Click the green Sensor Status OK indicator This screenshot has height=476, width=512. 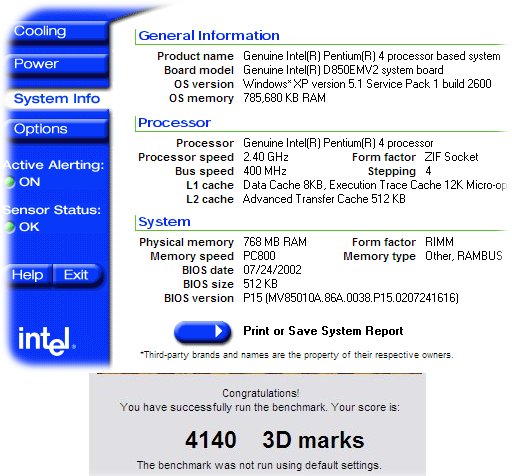(x=9, y=227)
